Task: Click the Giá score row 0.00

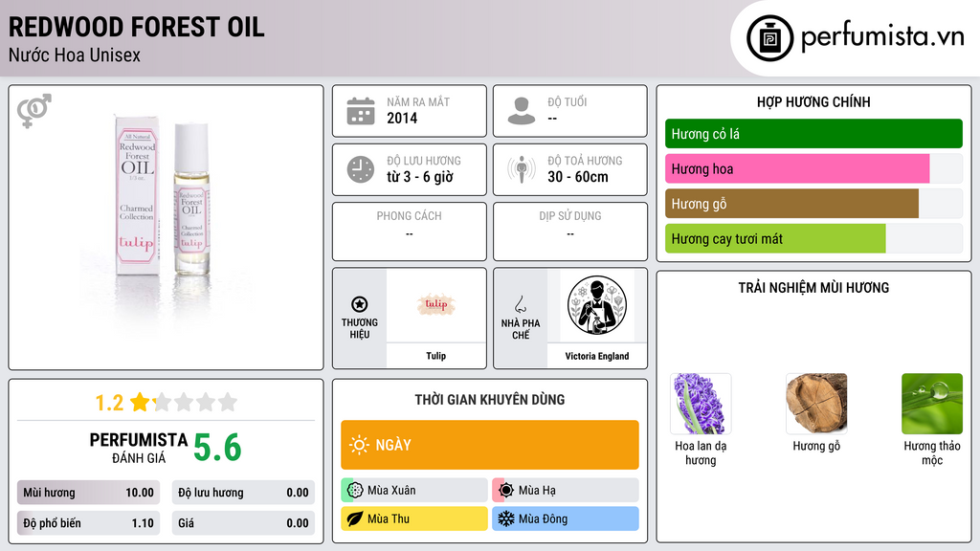Action: click(x=243, y=523)
